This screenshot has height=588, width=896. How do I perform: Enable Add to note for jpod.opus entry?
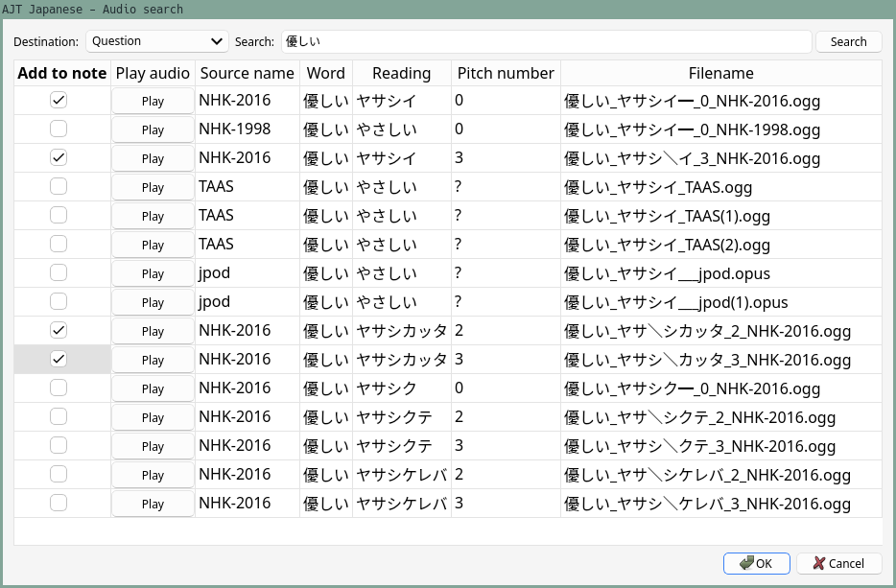coord(59,271)
